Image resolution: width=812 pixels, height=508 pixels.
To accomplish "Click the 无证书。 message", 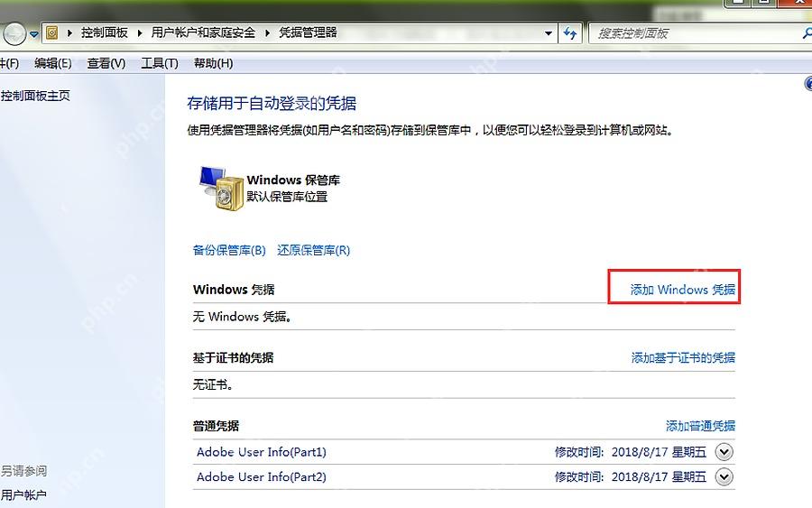I will (x=213, y=384).
